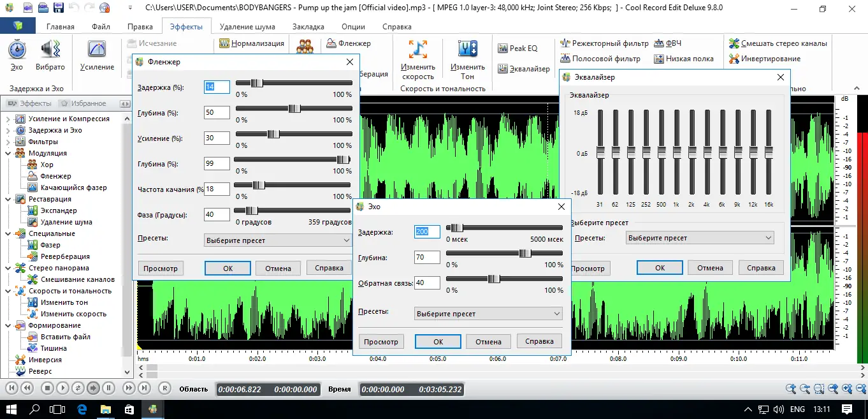
Task: Open File Explorer from the Windows taskbar
Action: pyautogui.click(x=105, y=409)
